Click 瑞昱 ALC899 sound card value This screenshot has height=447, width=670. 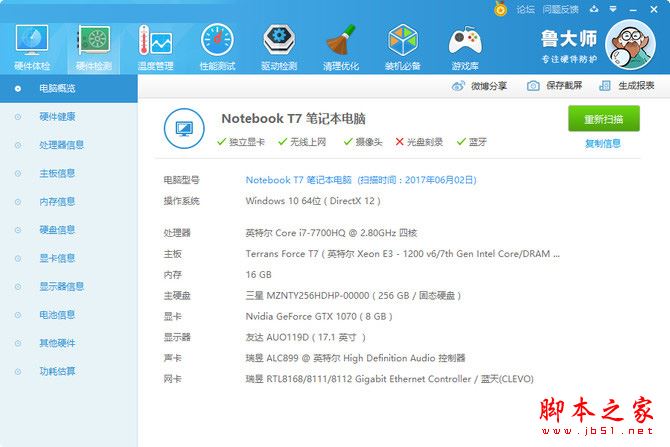coord(356,358)
